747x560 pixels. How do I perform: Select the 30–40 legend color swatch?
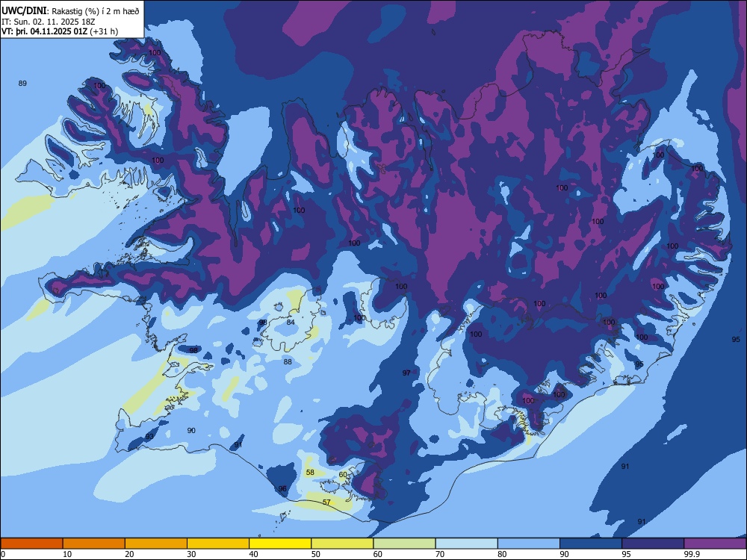click(218, 544)
